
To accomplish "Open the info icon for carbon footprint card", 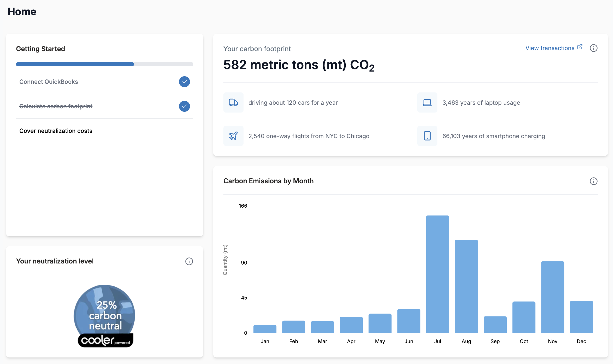I will 593,48.
